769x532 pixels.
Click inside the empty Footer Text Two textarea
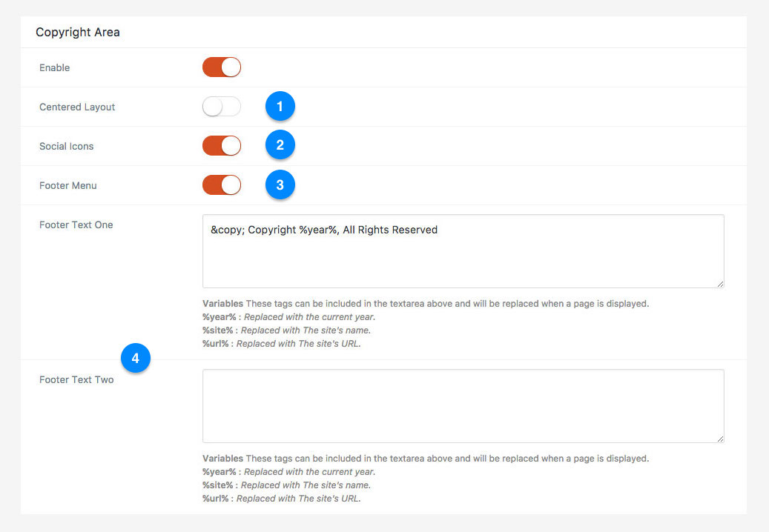coord(463,406)
